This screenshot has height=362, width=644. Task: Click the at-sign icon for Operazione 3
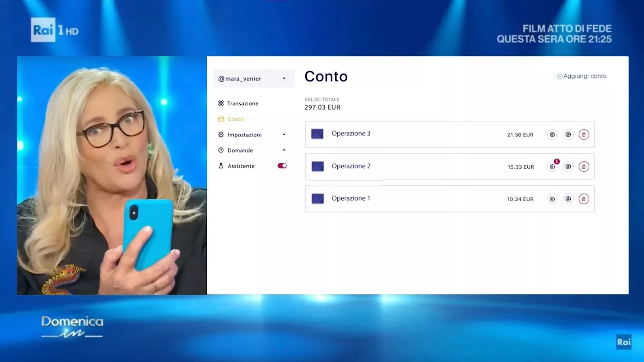pyautogui.click(x=568, y=134)
